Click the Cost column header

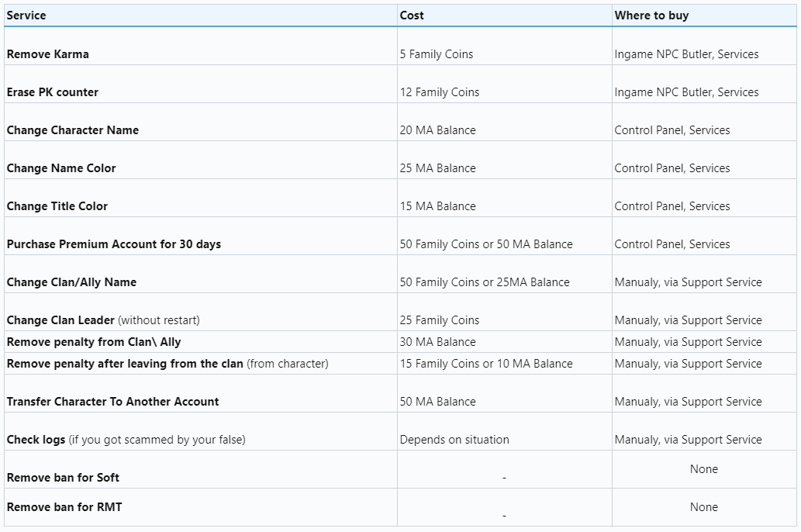pos(412,16)
